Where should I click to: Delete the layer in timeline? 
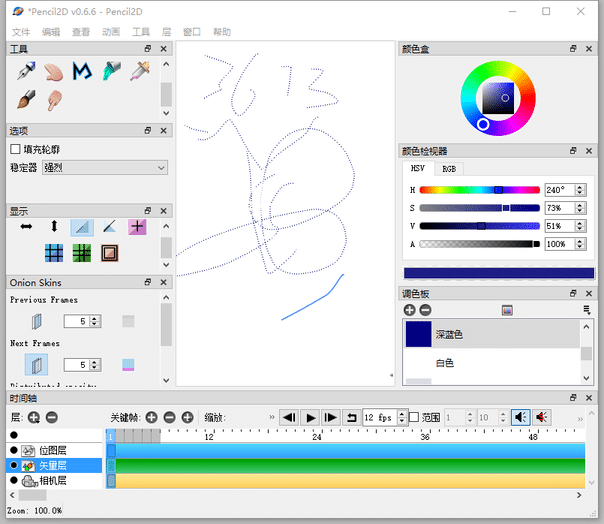point(52,418)
